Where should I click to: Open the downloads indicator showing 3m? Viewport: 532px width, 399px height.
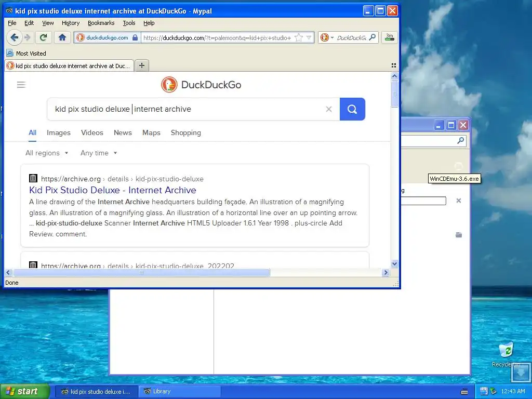[x=390, y=37]
